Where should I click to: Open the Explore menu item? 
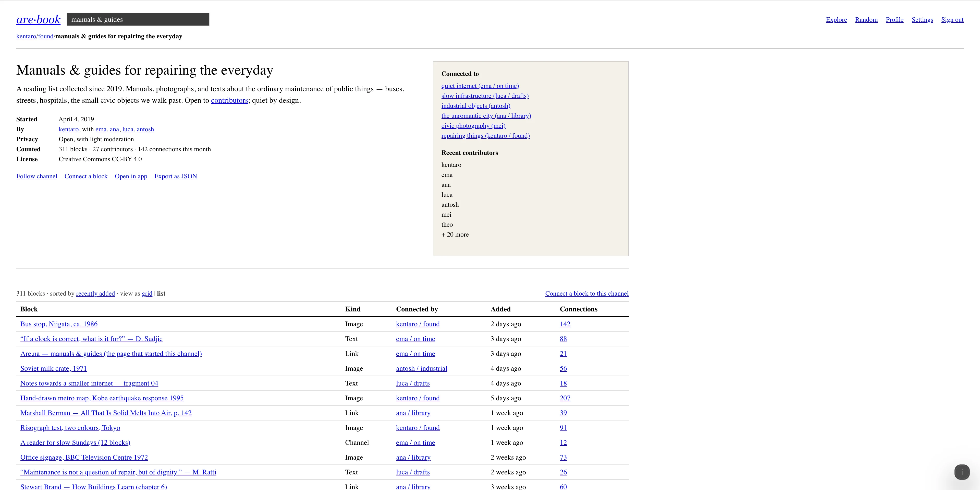point(836,20)
